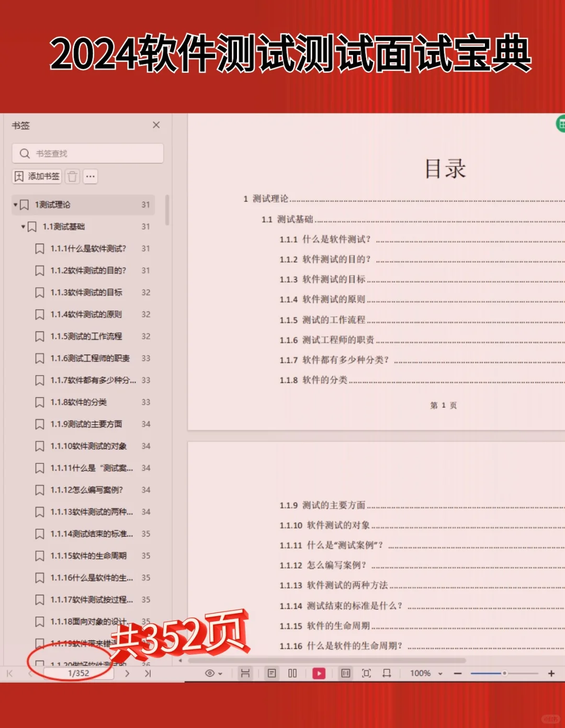Image resolution: width=565 pixels, height=728 pixels.
Task: Switch to single page view icon
Action: [271, 673]
